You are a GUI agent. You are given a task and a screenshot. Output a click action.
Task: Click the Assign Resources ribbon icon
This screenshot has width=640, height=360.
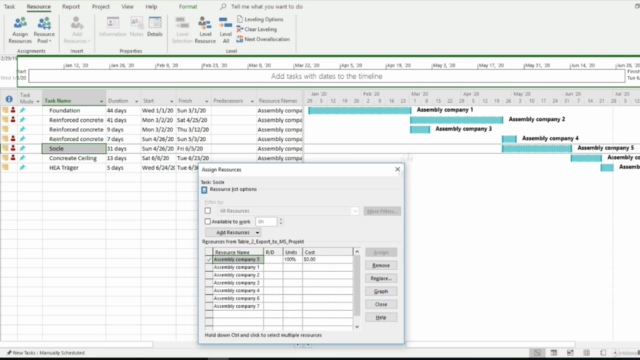coord(20,30)
